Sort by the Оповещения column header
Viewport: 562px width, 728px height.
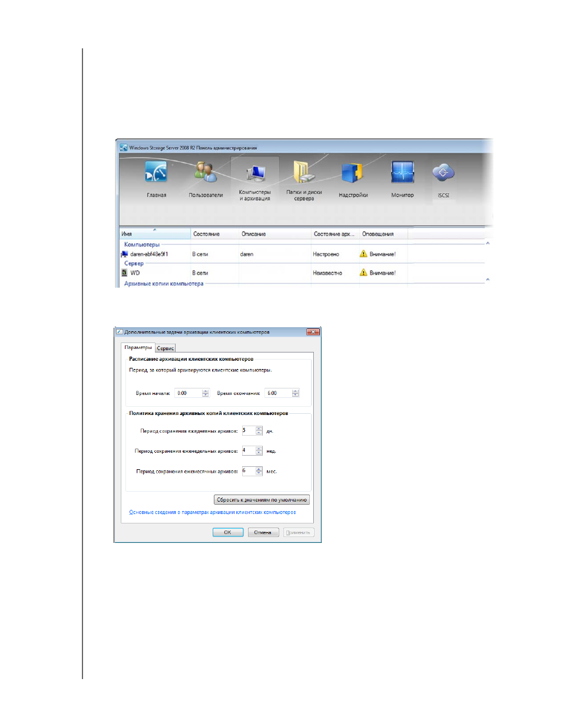384,234
